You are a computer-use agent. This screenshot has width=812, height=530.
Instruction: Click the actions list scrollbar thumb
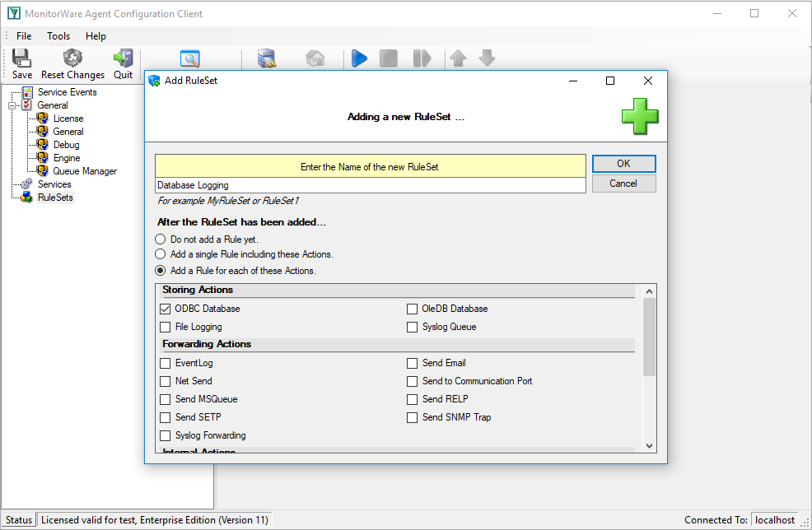click(650, 337)
